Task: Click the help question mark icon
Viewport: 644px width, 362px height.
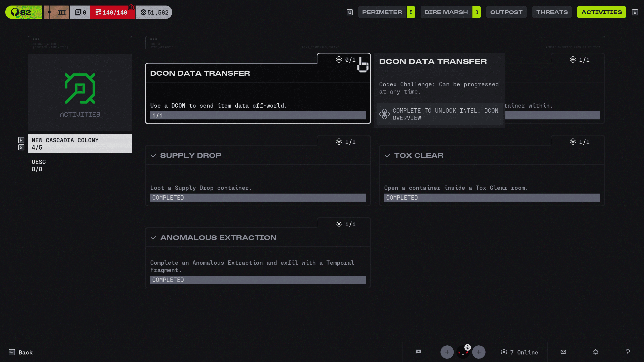Action: coord(628,352)
